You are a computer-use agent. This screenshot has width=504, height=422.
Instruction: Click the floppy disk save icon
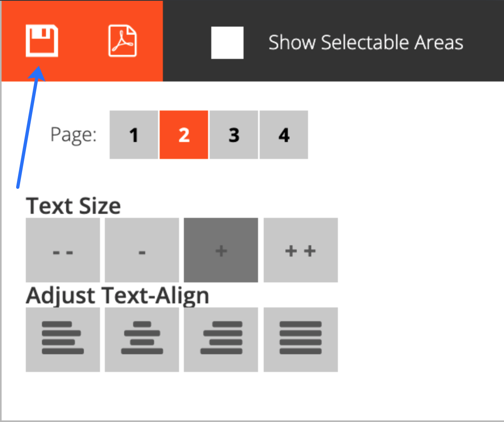click(x=42, y=41)
